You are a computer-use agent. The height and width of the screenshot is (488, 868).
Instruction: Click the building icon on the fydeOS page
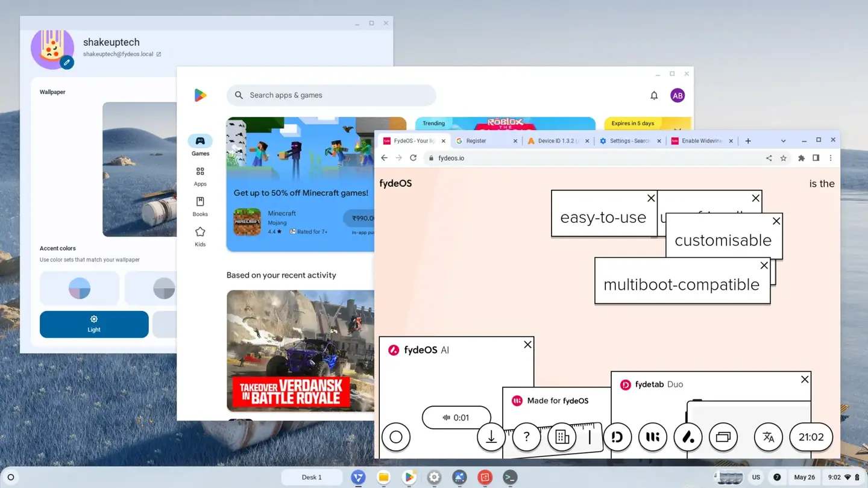click(562, 437)
